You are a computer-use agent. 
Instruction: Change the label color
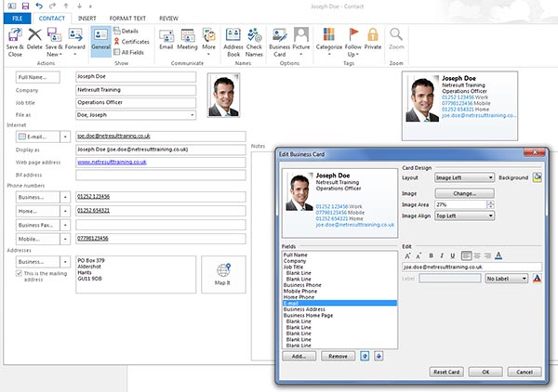tap(537, 279)
